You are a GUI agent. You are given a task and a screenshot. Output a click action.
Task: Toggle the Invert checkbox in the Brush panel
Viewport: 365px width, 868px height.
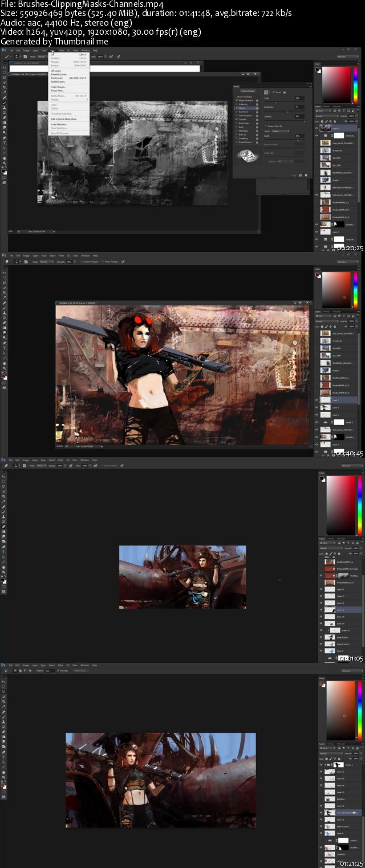(x=273, y=92)
